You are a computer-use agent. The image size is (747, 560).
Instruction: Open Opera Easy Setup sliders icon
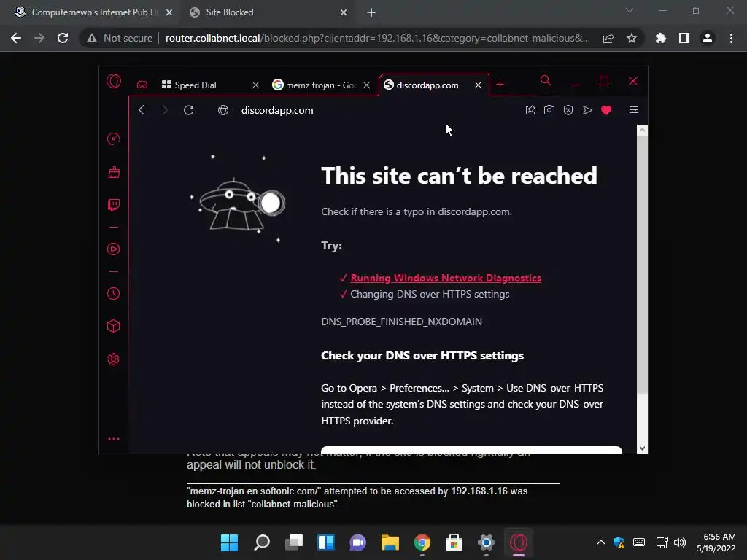(634, 110)
